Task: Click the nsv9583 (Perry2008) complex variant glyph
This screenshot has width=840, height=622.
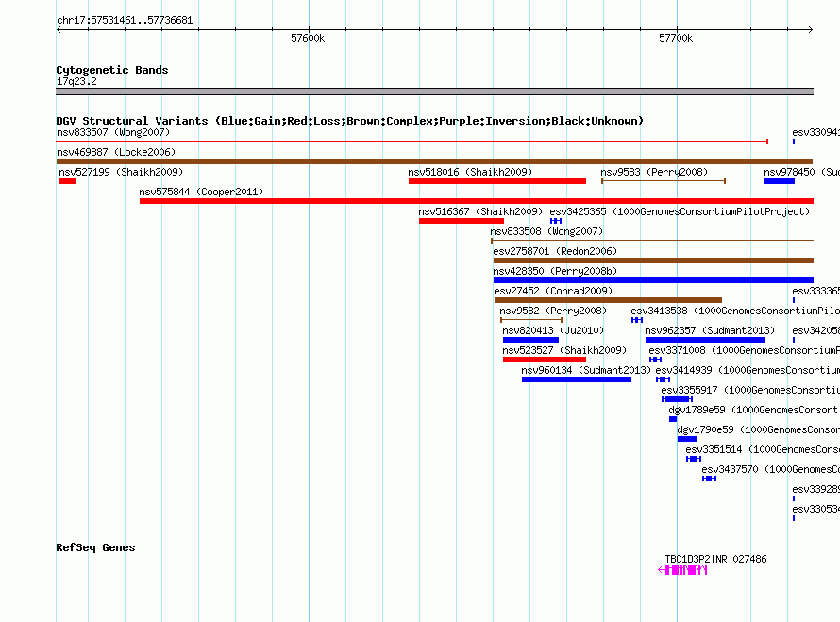Action: pos(664,181)
